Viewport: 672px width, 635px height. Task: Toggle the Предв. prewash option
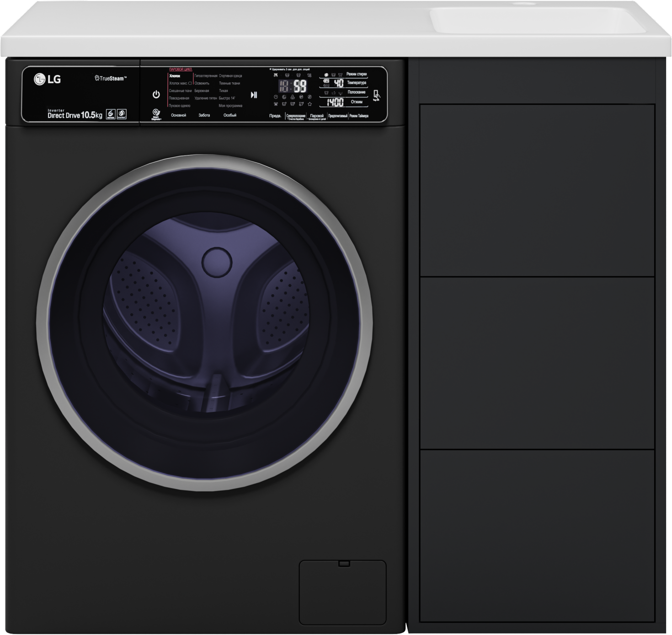coord(275,116)
